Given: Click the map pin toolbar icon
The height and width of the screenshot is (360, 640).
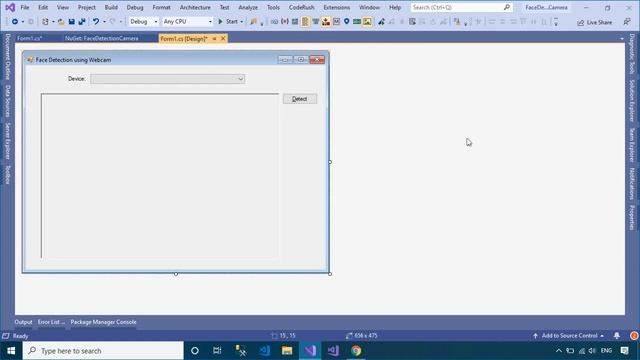Looking at the screenshot, I should (347, 22).
